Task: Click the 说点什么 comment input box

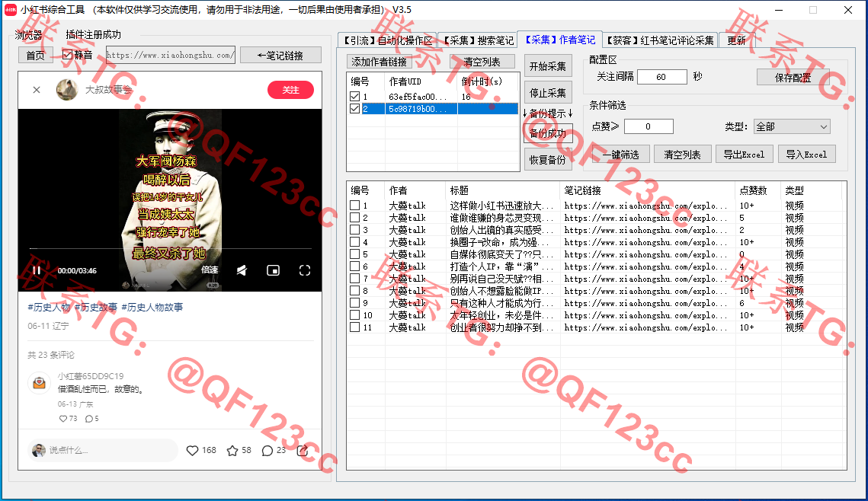Action: click(x=102, y=451)
